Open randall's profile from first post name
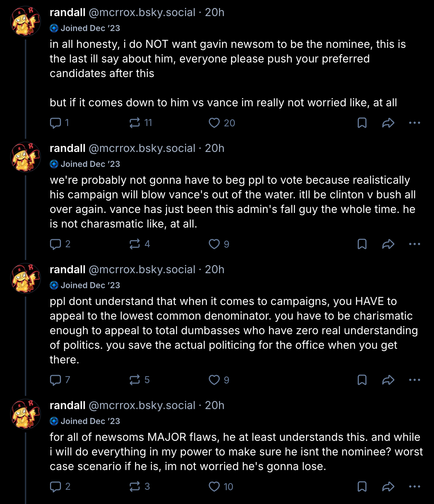The height and width of the screenshot is (504, 434). (68, 12)
